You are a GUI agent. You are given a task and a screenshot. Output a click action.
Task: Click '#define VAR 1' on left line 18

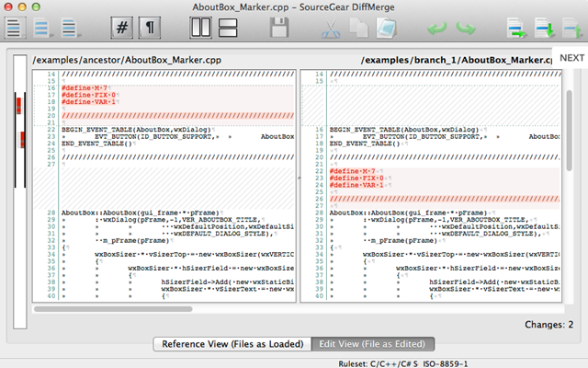pyautogui.click(x=88, y=102)
